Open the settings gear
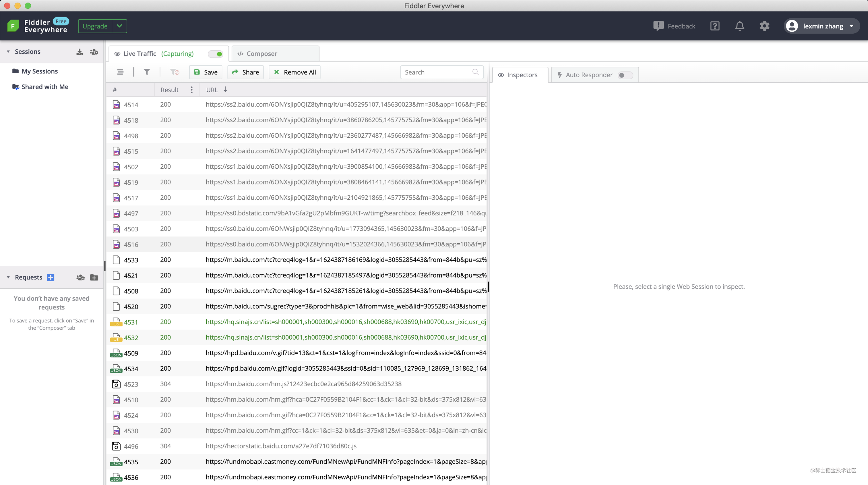Image resolution: width=868 pixels, height=485 pixels. coord(765,26)
